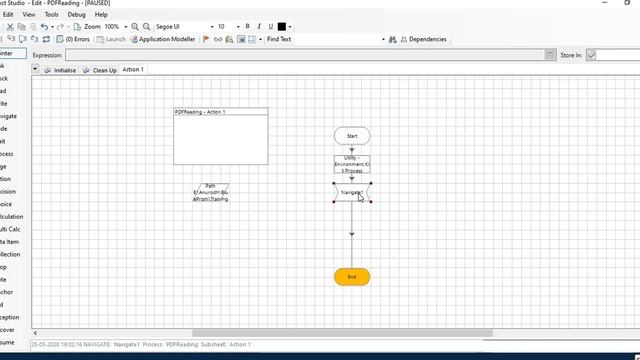
Task: Open the Help menu
Action: click(101, 14)
